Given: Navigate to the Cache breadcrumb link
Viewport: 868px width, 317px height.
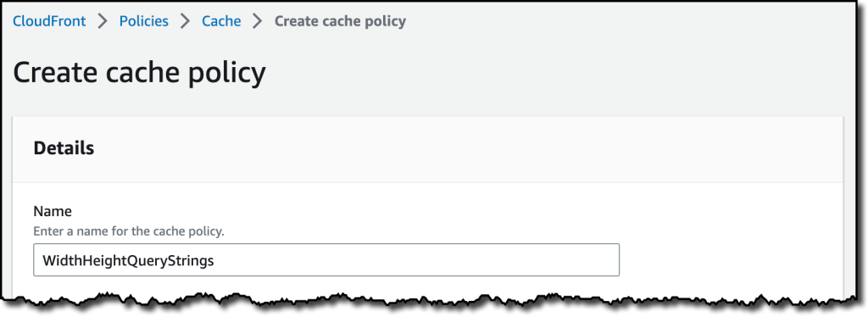Looking at the screenshot, I should click(x=221, y=21).
